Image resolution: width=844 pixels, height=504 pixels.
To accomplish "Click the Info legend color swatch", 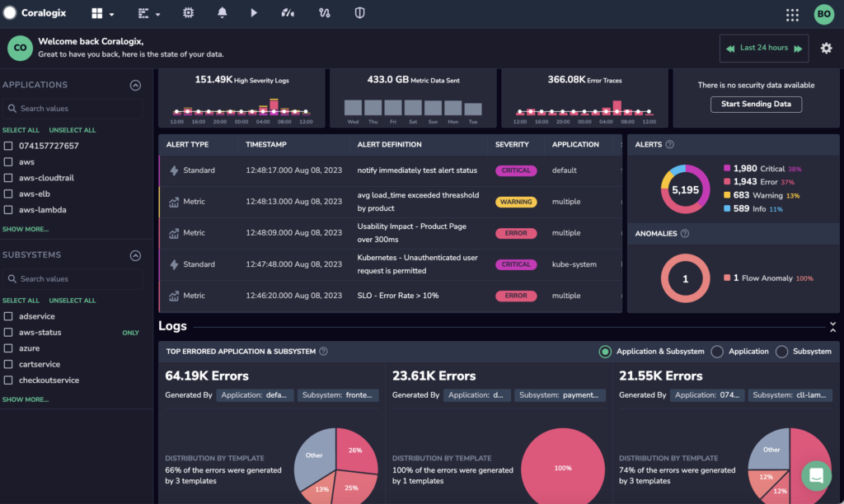I will click(727, 208).
